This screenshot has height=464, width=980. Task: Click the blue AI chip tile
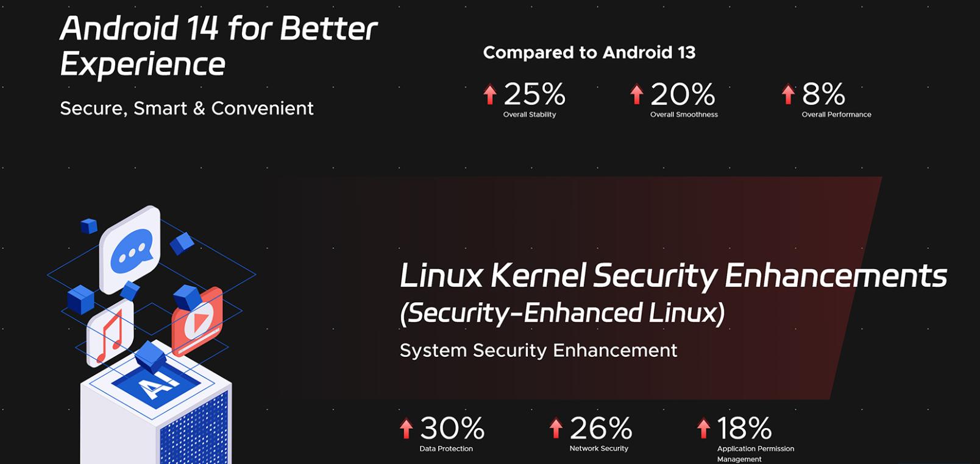pyautogui.click(x=155, y=385)
